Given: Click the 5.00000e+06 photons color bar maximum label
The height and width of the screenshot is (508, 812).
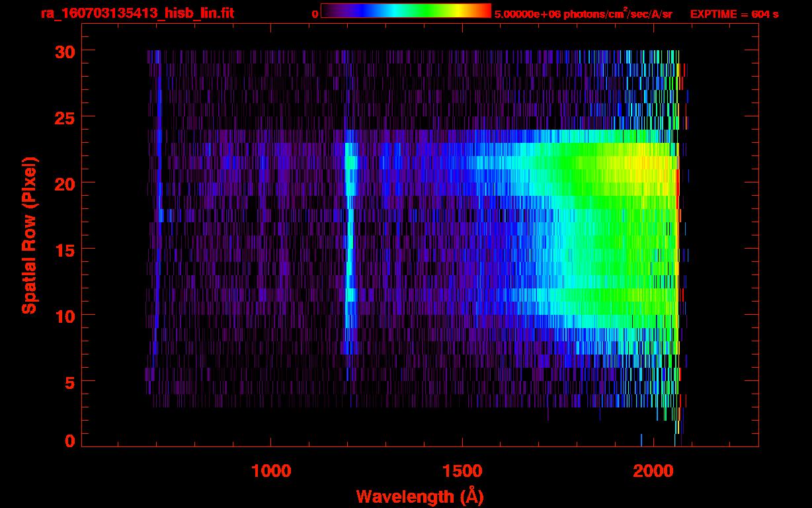Looking at the screenshot, I should (583, 14).
